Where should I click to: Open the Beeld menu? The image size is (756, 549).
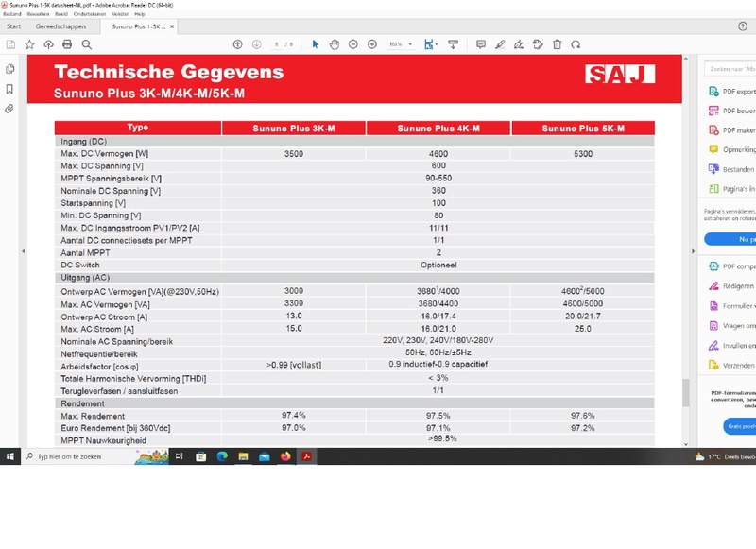click(61, 14)
